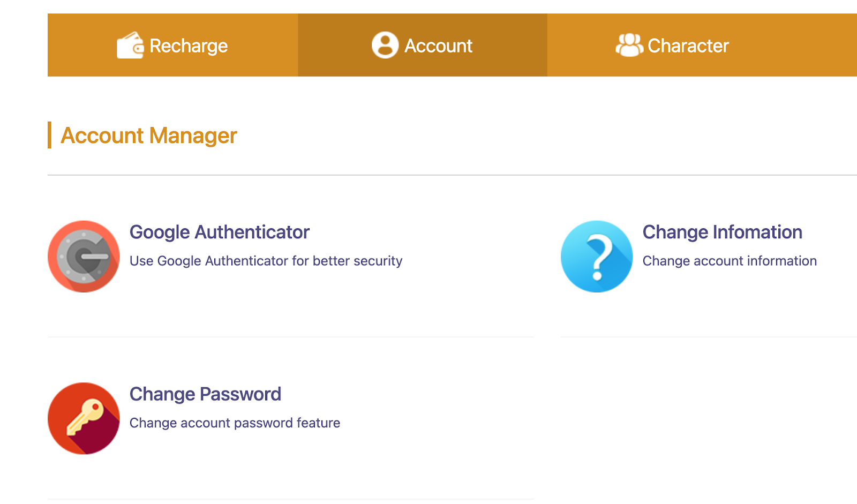
Task: Click the divider below Google Authenticator row
Action: [290, 337]
